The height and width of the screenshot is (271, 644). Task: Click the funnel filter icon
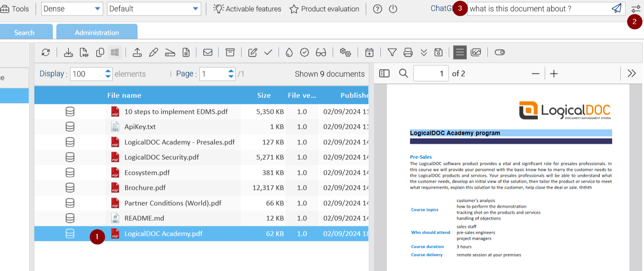pyautogui.click(x=392, y=52)
